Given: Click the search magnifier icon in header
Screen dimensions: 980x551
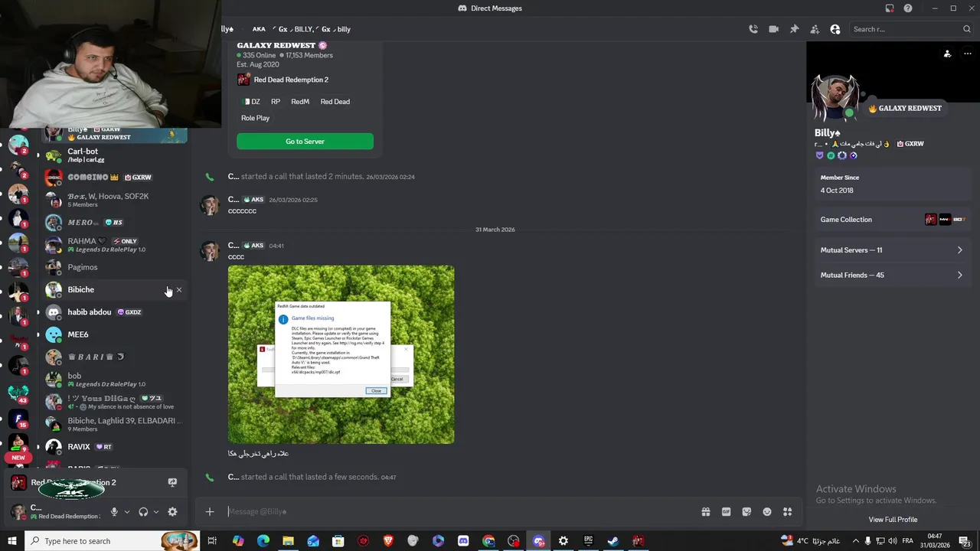Looking at the screenshot, I should [x=967, y=29].
